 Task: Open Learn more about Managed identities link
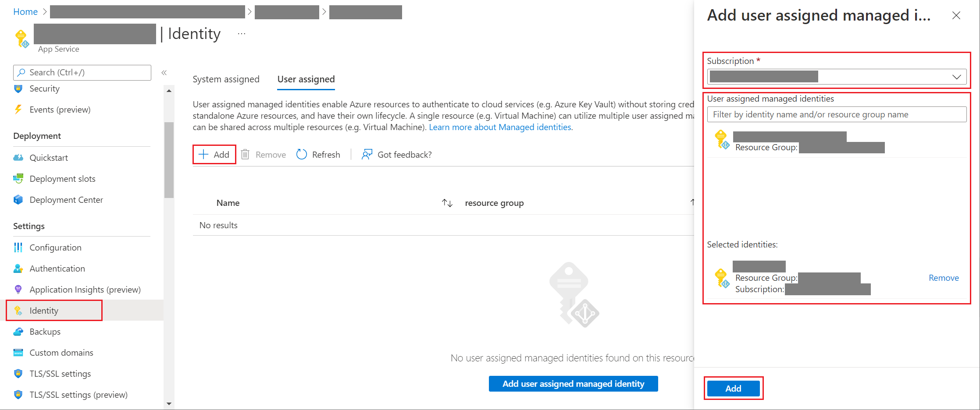pos(500,127)
